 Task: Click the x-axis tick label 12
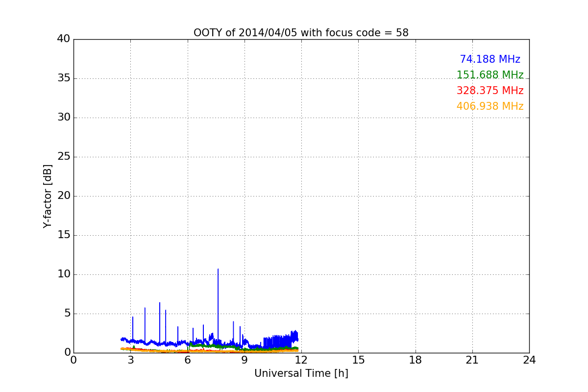tap(301, 360)
